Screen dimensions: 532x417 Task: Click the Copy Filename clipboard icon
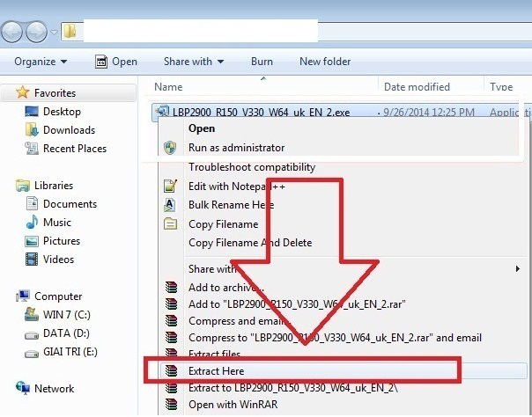[170, 224]
